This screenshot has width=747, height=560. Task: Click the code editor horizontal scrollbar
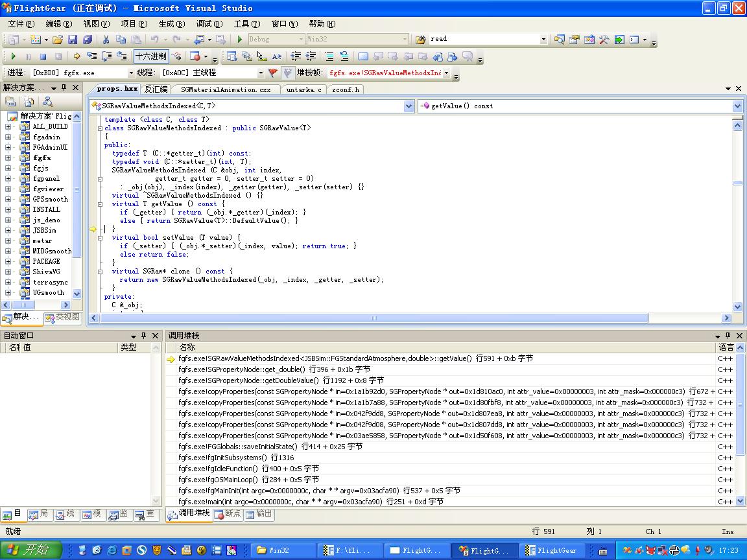tap(374, 318)
